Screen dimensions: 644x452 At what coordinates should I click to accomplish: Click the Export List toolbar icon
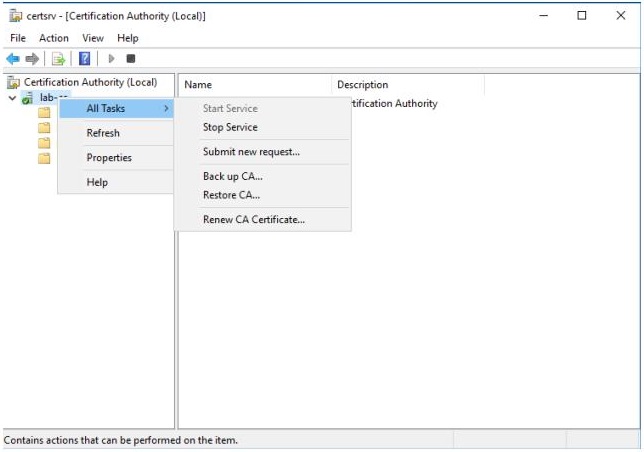click(58, 59)
